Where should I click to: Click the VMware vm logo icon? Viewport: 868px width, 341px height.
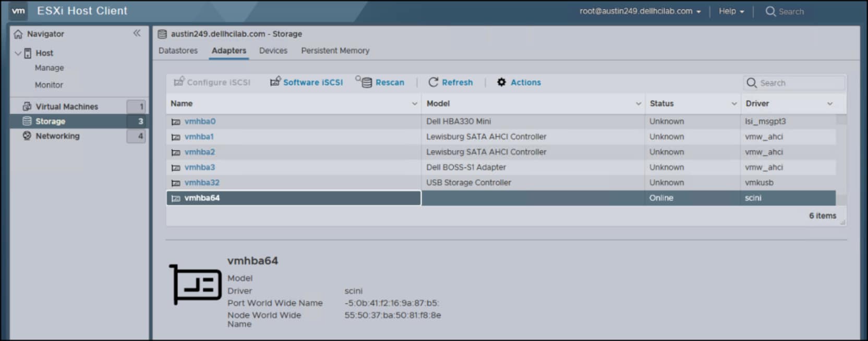click(18, 11)
